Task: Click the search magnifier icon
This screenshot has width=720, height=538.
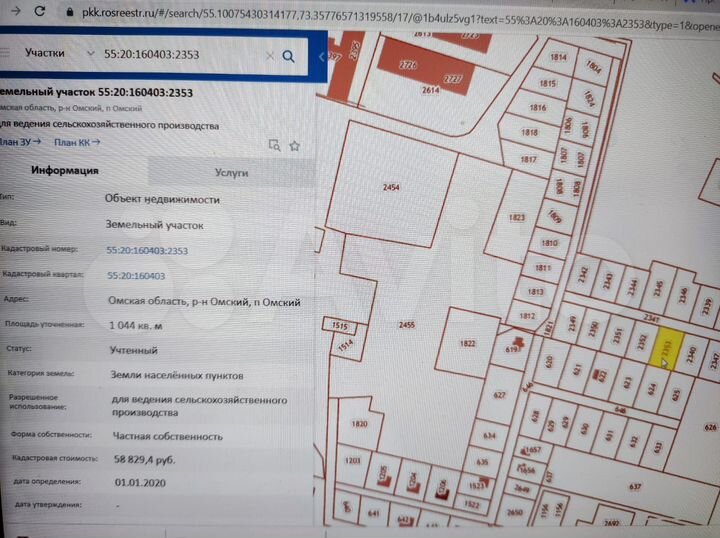Action: pyautogui.click(x=289, y=57)
